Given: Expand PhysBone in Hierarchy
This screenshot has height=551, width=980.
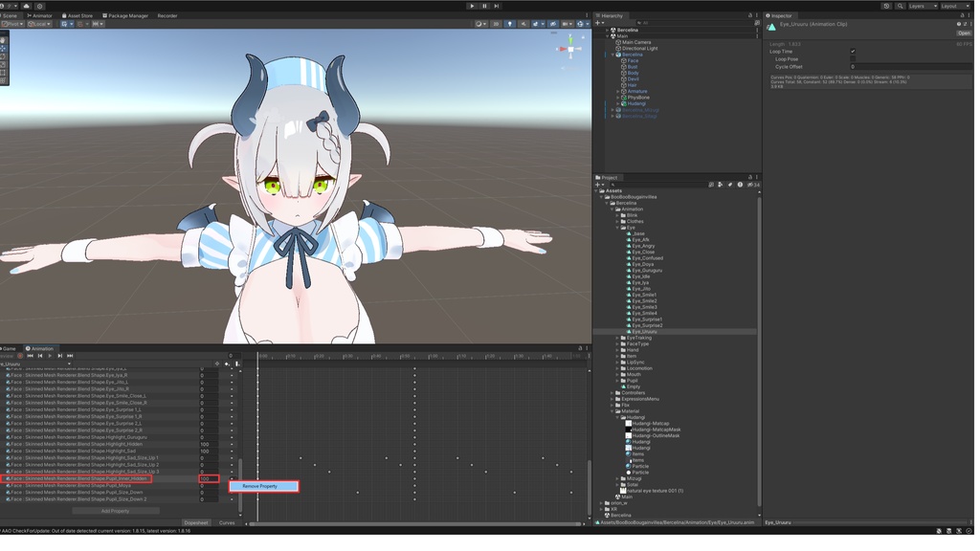Looking at the screenshot, I should click(617, 98).
